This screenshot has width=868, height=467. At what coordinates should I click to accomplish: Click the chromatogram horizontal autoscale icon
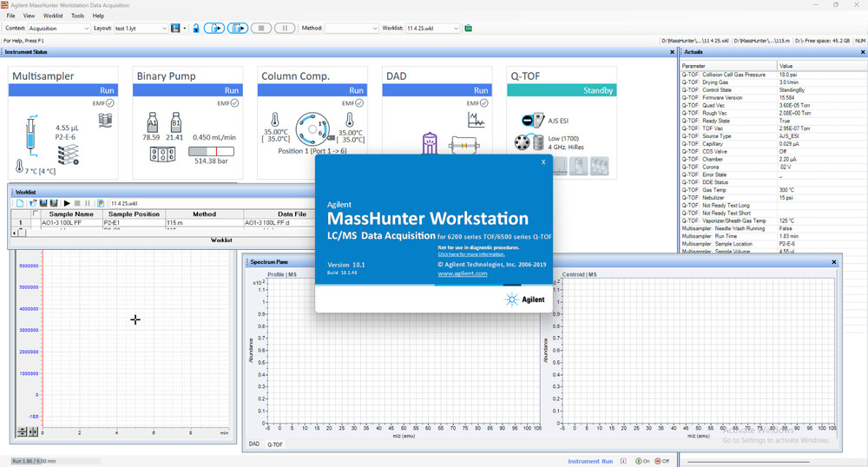33,431
